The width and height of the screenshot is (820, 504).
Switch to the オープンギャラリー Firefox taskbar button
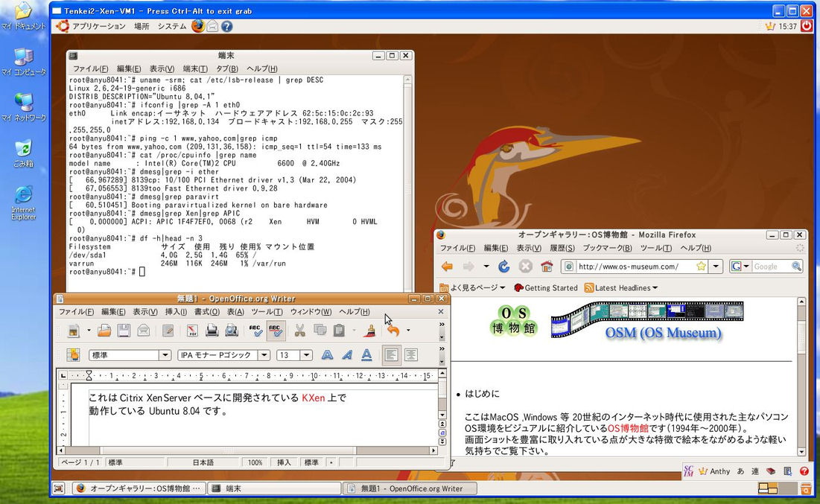pos(139,488)
